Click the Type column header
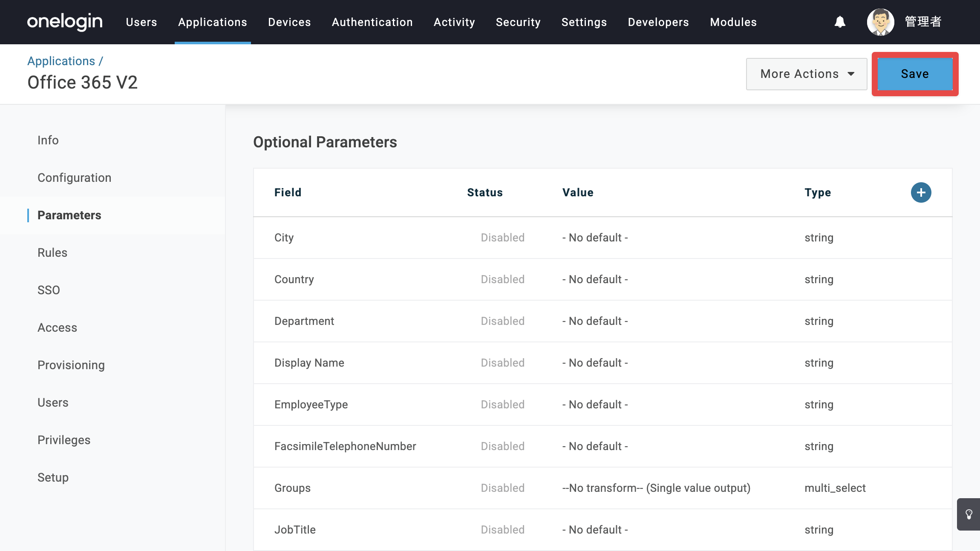980x551 pixels. pos(818,193)
